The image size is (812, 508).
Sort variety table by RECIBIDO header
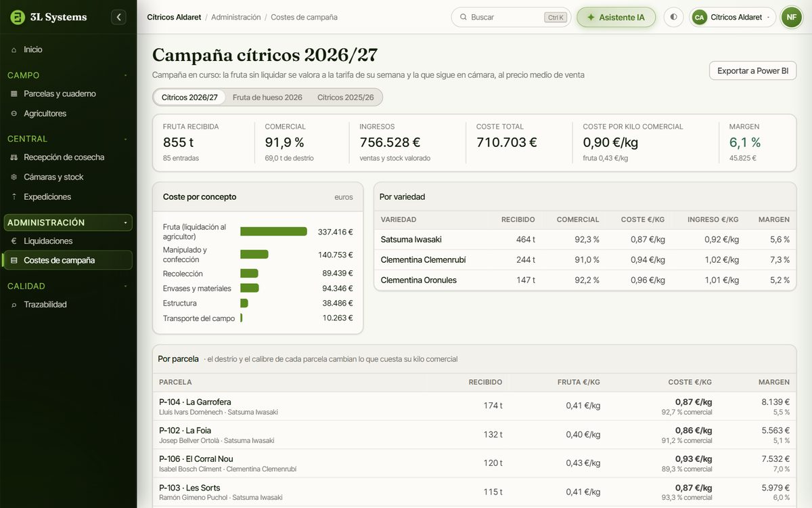518,219
